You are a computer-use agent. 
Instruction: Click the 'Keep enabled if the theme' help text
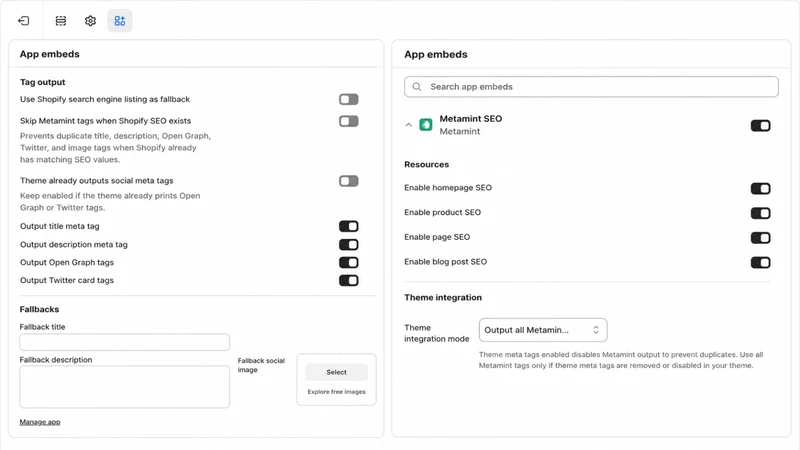[110, 202]
